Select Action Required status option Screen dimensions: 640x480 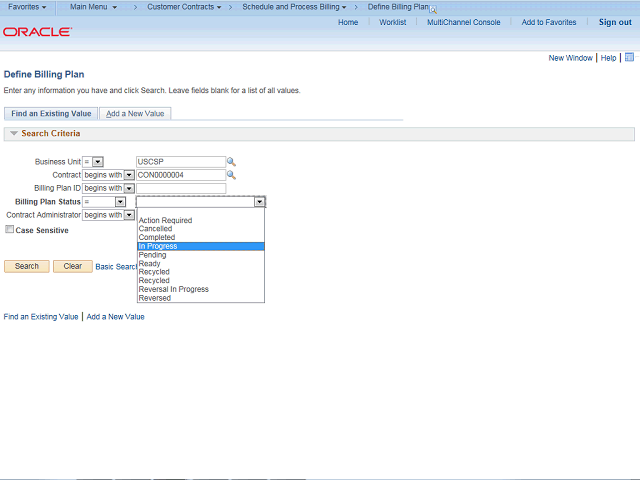201,220
